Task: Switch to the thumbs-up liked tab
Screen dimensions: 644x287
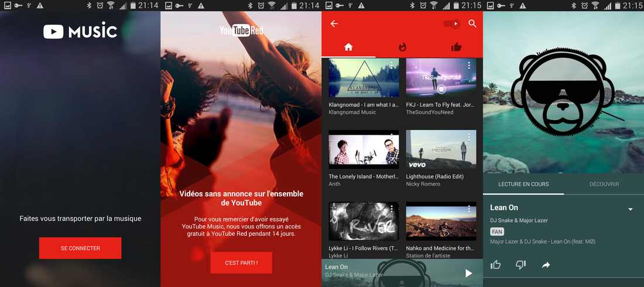Action: [456, 47]
